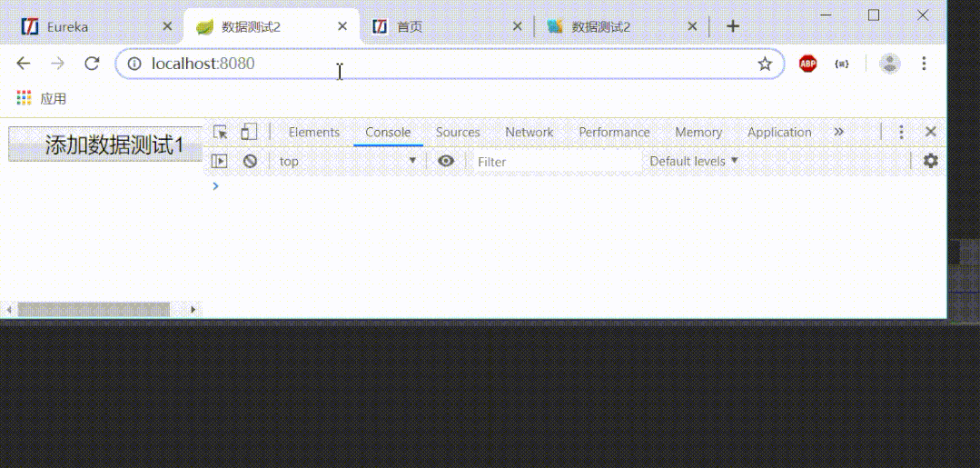Open the JavaScript context dropdown top
The height and width of the screenshot is (468, 980).
[348, 162]
